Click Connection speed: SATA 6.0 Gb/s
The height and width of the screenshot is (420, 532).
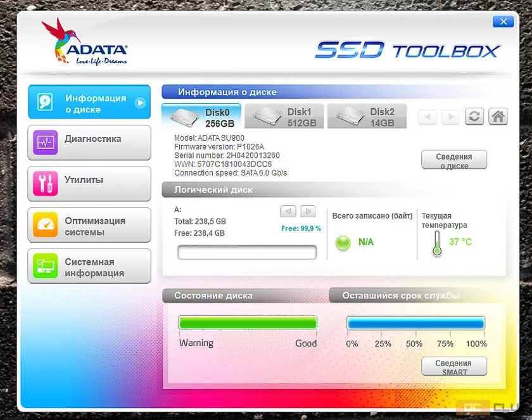(231, 173)
